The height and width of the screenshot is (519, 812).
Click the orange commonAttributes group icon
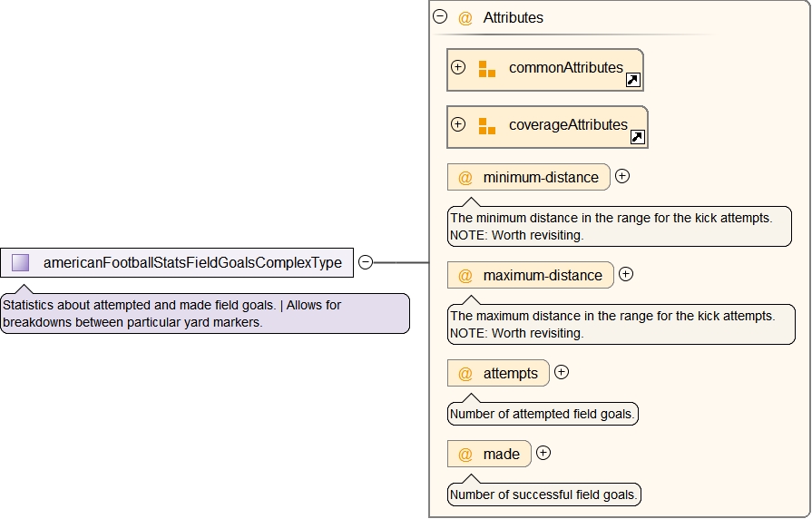(x=487, y=69)
